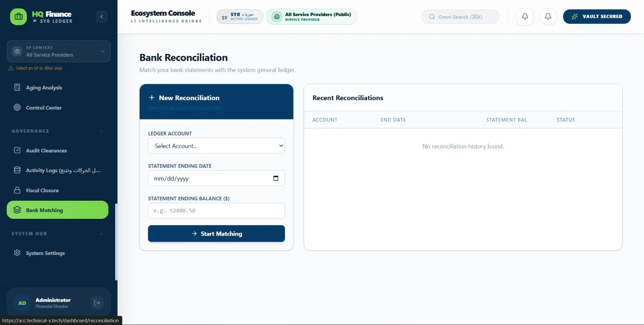Click the System Settings gear icon
The width and height of the screenshot is (644, 325).
coord(17,253)
